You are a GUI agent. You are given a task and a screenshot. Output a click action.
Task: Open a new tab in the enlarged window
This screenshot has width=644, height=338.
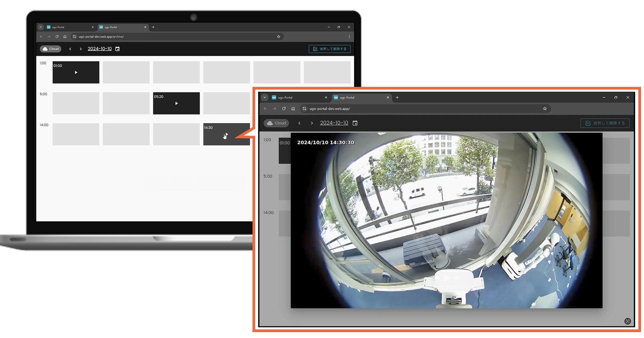(397, 97)
